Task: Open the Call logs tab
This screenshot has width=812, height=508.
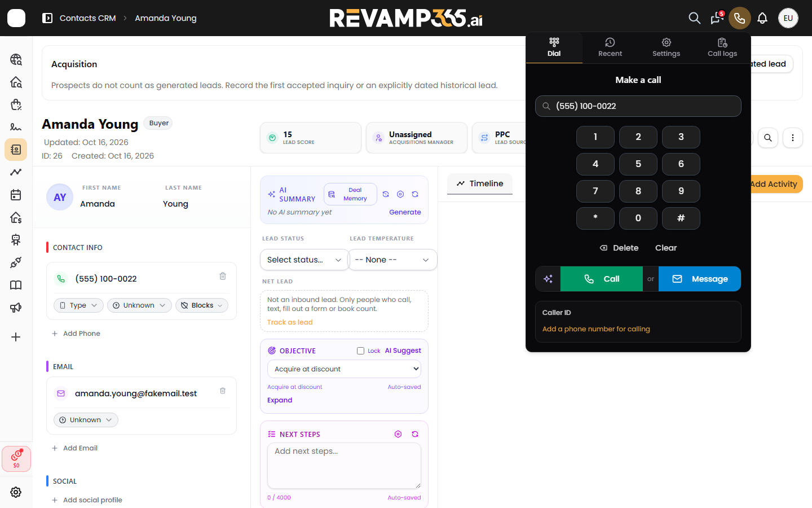Action: click(722, 47)
